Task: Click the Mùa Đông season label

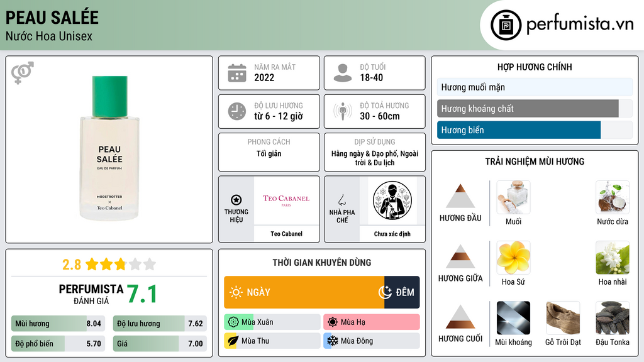Action: pos(357,341)
